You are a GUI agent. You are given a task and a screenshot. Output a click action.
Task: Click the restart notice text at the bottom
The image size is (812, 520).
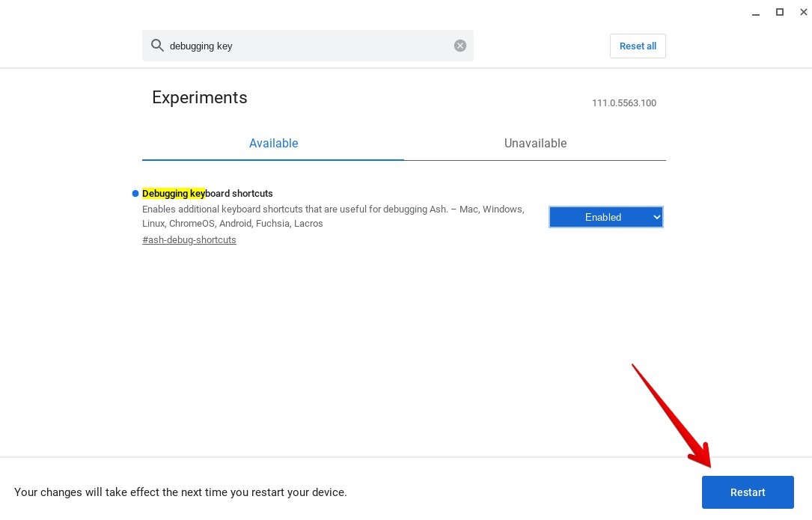(181, 492)
